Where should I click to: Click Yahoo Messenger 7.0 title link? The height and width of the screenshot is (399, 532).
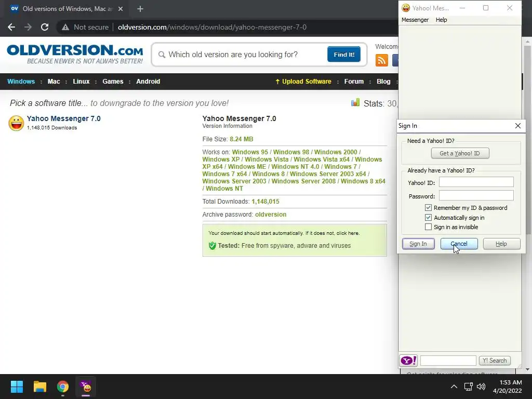coord(63,119)
